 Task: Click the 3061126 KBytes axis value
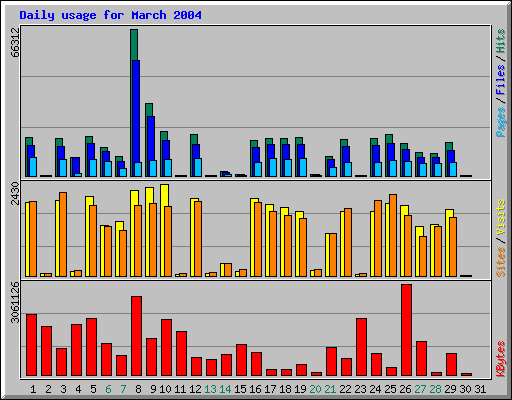[15, 302]
